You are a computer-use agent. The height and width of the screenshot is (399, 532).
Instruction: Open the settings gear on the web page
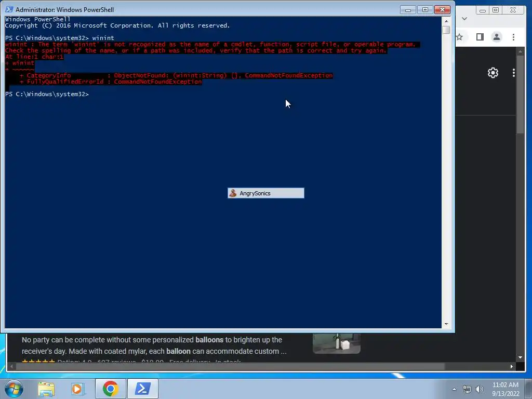pyautogui.click(x=493, y=73)
